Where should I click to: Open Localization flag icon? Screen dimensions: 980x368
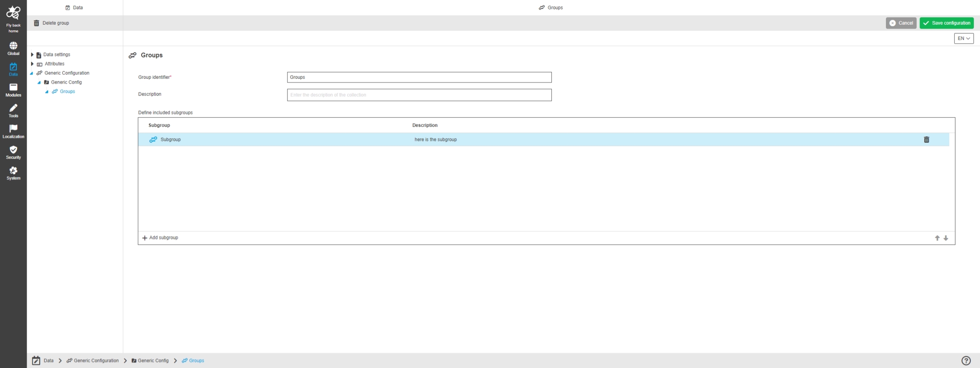pos(13,128)
